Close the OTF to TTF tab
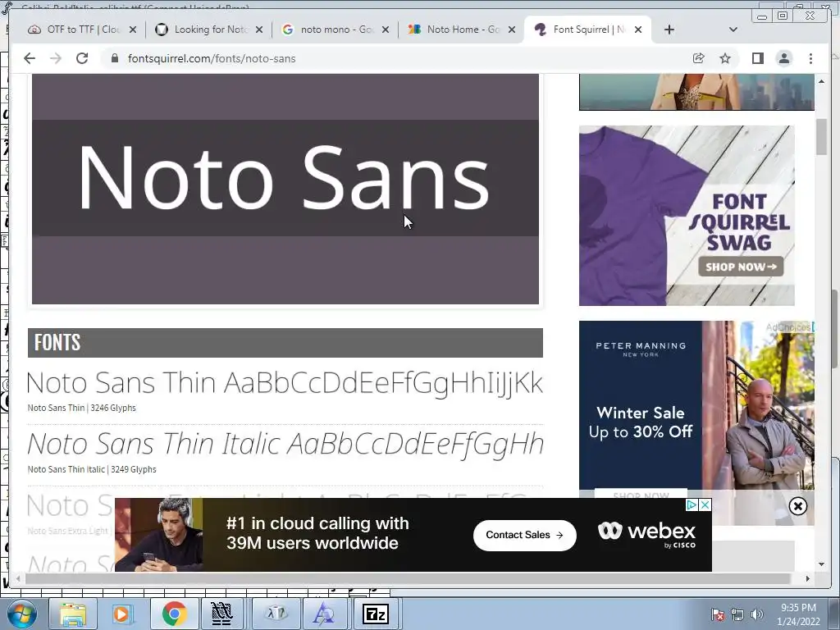This screenshot has width=840, height=630. 133,30
